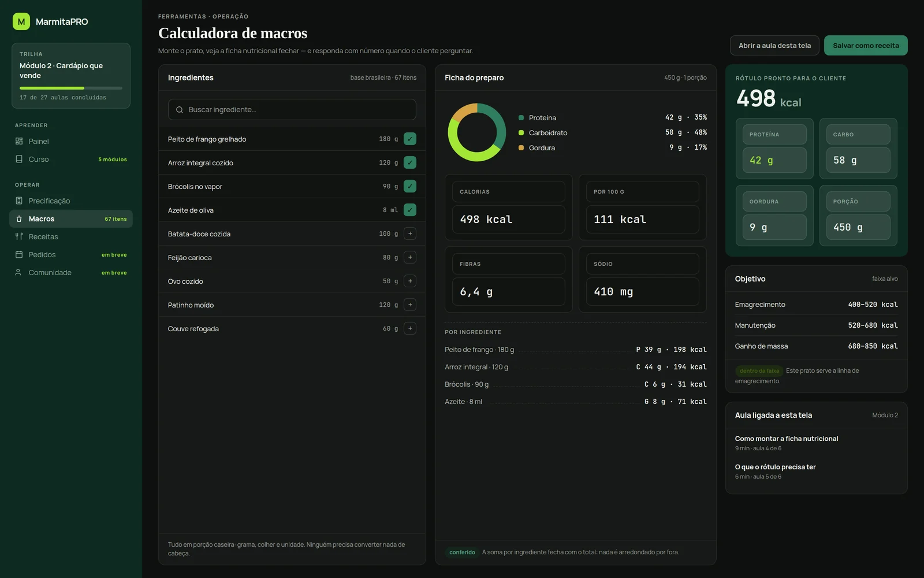Viewport: 924px width, 578px height.
Task: Click the Gordura legend dot
Action: point(521,147)
